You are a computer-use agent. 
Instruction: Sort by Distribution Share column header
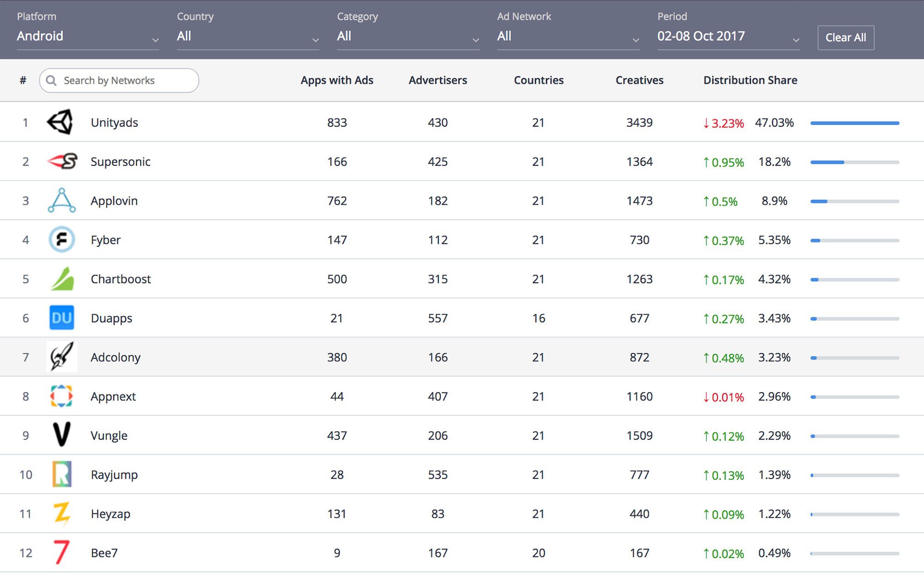tap(750, 80)
